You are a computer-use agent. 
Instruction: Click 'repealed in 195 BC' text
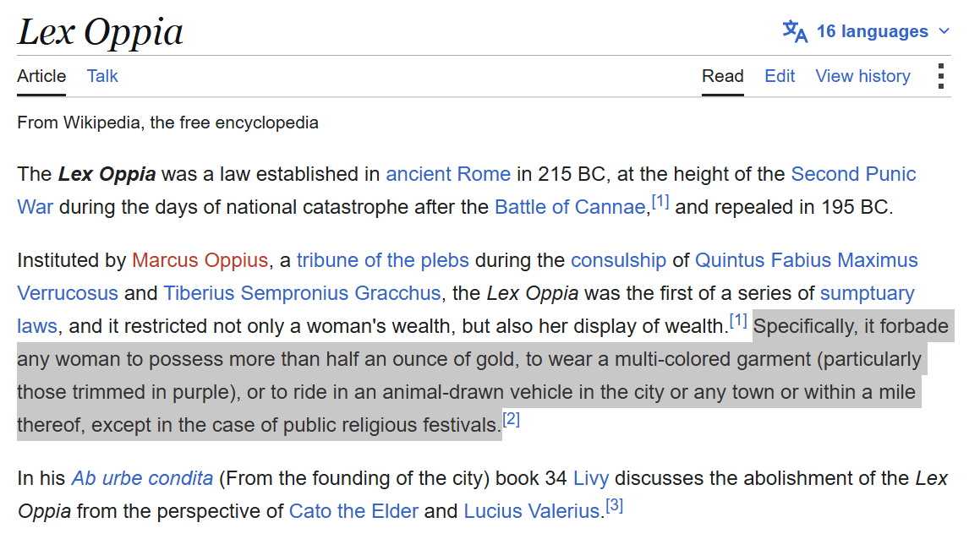click(x=802, y=207)
